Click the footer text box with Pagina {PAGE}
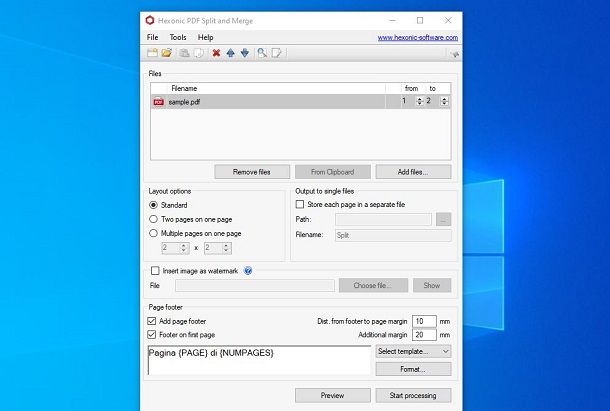 coord(259,360)
